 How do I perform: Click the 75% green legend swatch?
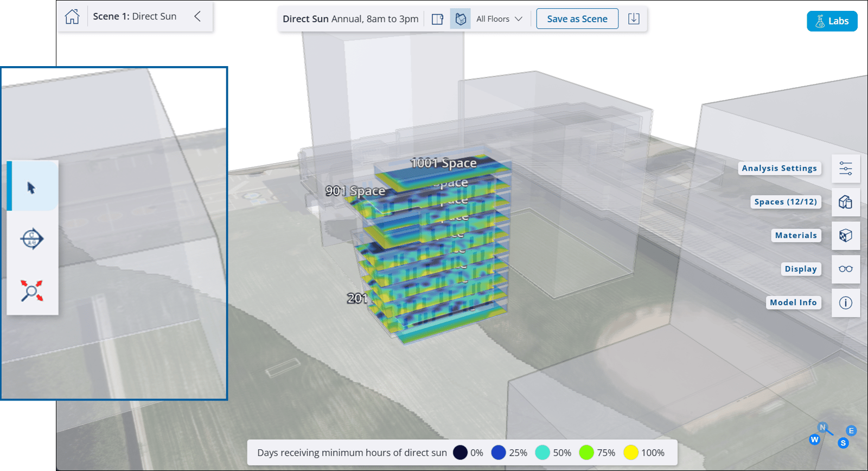pyautogui.click(x=586, y=453)
